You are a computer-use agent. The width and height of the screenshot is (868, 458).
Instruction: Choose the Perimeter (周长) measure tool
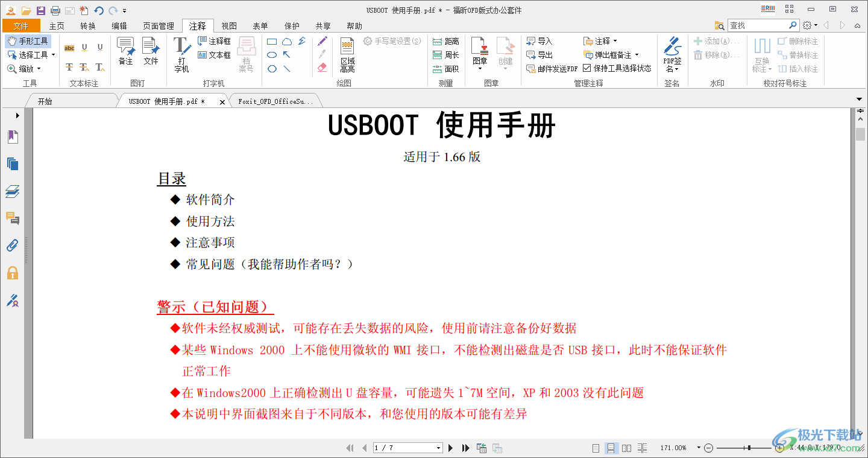pyautogui.click(x=446, y=55)
